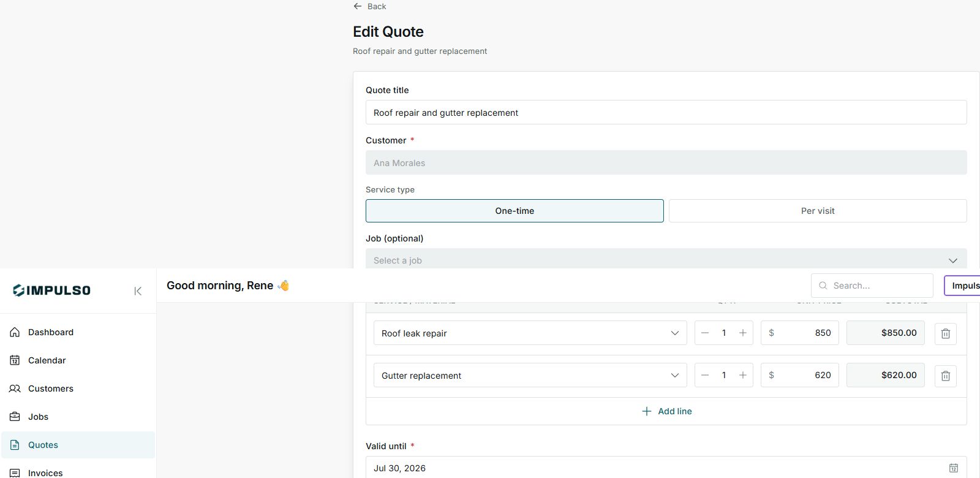Click the Edit Quote heading

click(x=388, y=32)
